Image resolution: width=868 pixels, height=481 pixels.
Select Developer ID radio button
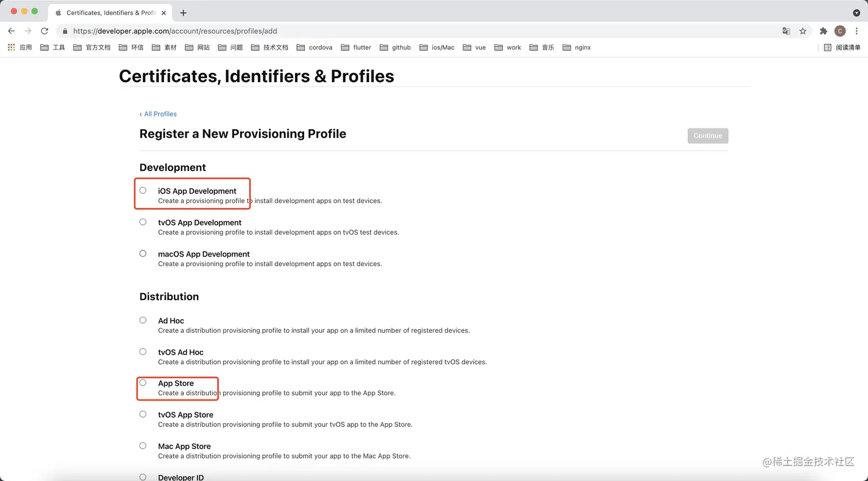[x=143, y=477]
